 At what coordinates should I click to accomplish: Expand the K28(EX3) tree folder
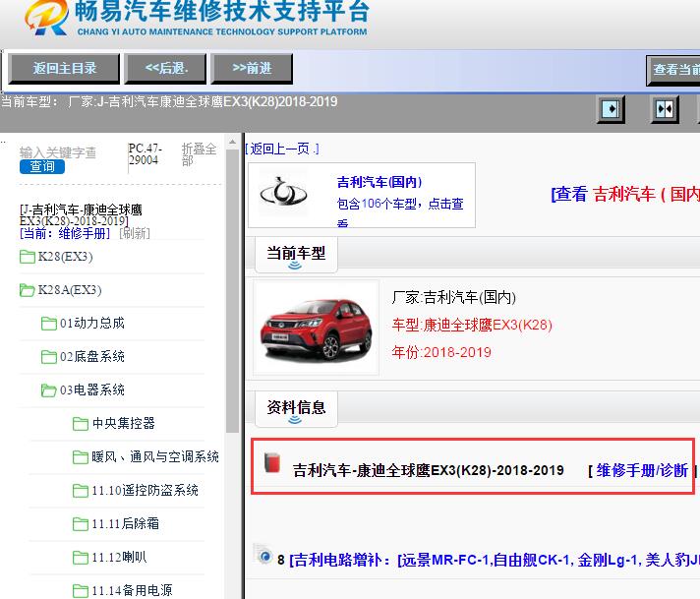click(x=28, y=257)
